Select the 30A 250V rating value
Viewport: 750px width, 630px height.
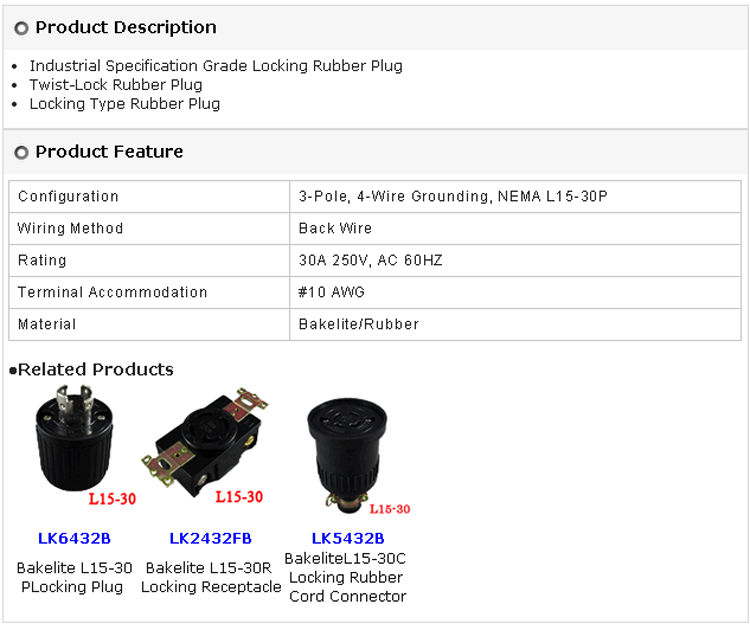(370, 261)
